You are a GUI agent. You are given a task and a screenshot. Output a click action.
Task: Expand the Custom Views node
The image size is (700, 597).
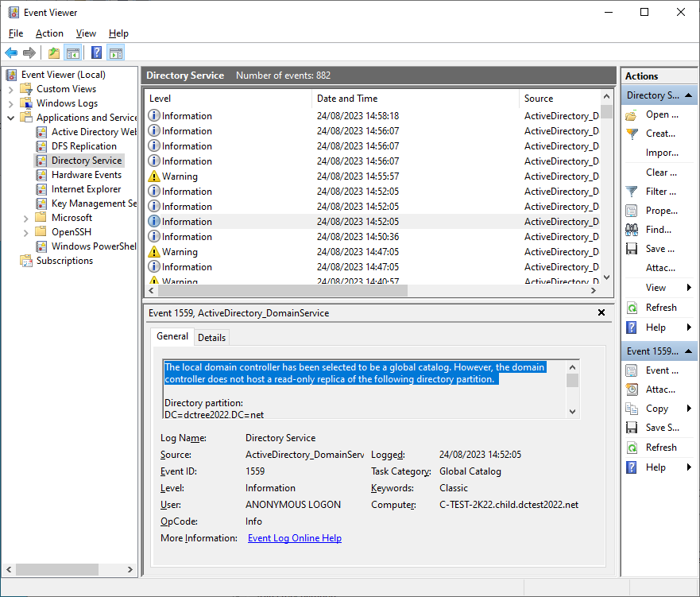[11, 89]
